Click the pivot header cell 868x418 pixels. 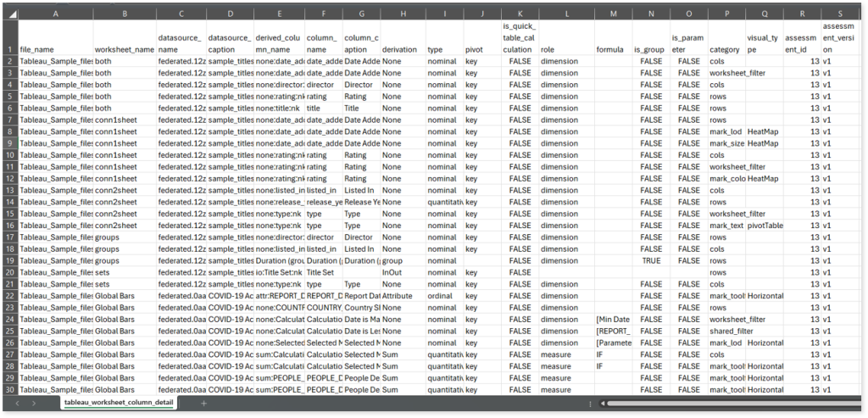tap(482, 37)
